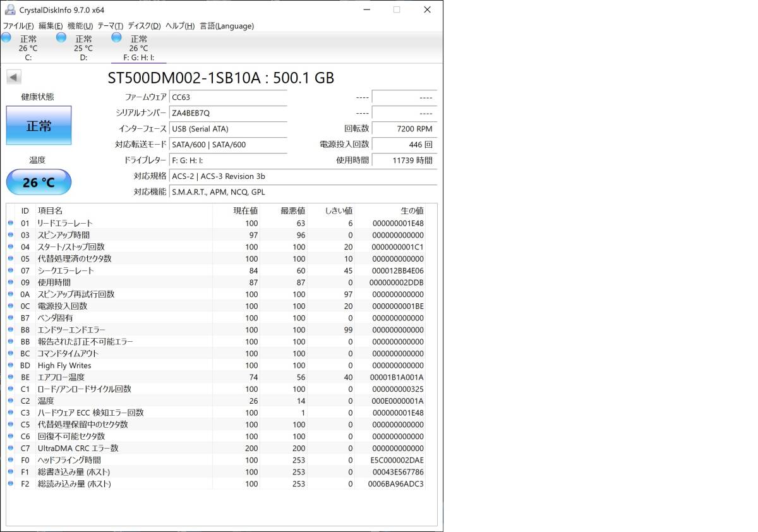Click raw value 0006BA96ADC3 for 総読み込み量
Screen dimensions: 758x532
pyautogui.click(x=397, y=484)
